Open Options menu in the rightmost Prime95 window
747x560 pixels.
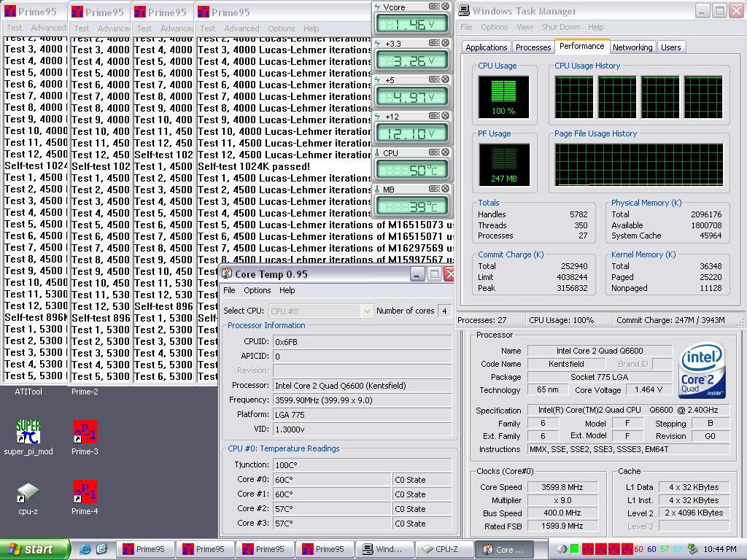pos(281,28)
